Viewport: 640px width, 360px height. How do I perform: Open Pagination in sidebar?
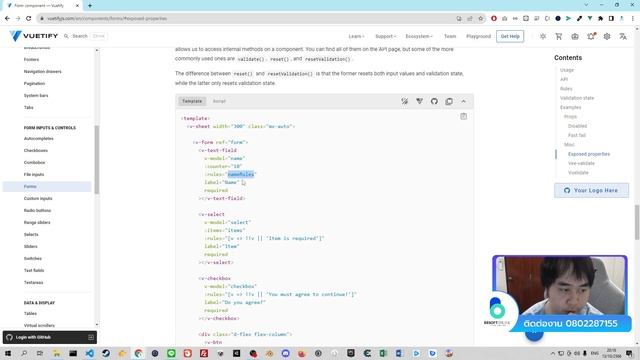pos(34,83)
